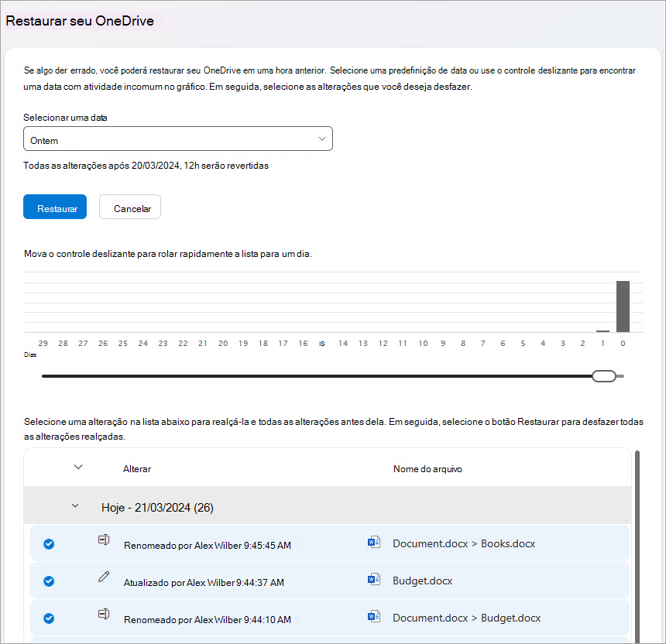Screen dimensions: 666x644
Task: Click the chevron in the Alterar header row
Action: point(78,467)
